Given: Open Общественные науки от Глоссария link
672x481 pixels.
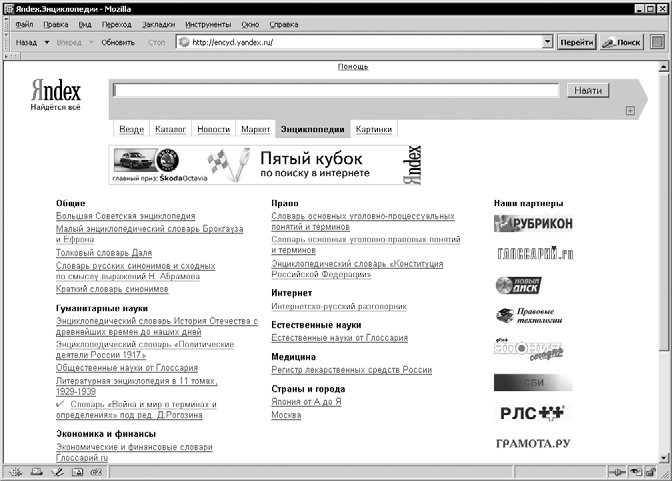Looking at the screenshot, I should click(127, 368).
